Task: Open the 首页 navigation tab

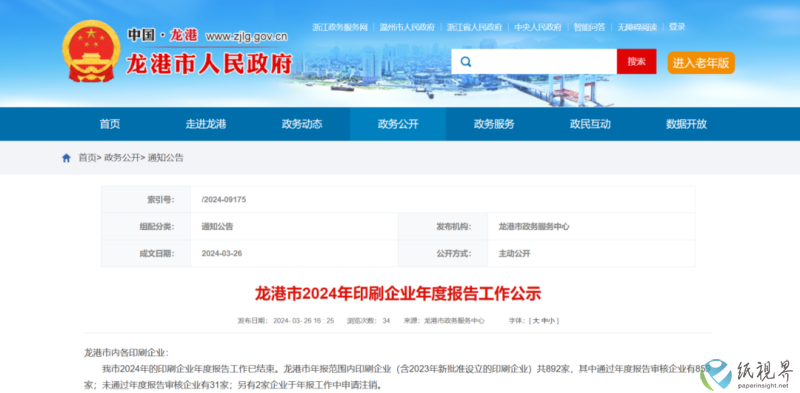Action: tap(110, 124)
